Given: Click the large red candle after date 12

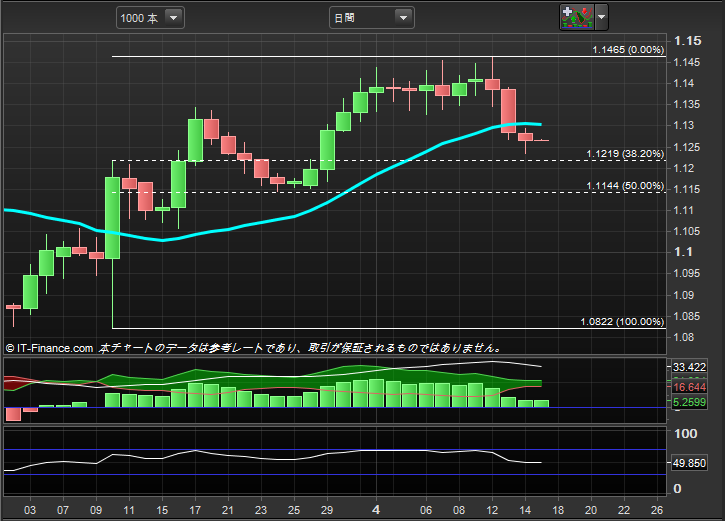Looking at the screenshot, I should [509, 110].
